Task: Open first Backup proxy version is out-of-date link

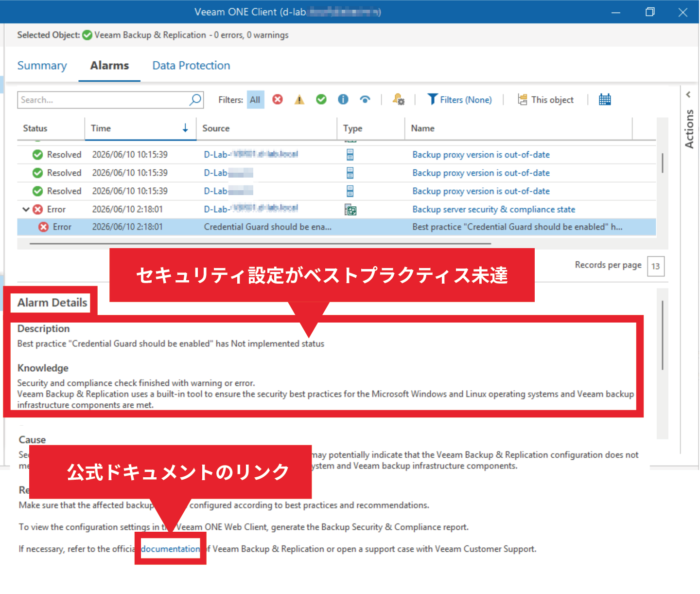Action: click(481, 155)
